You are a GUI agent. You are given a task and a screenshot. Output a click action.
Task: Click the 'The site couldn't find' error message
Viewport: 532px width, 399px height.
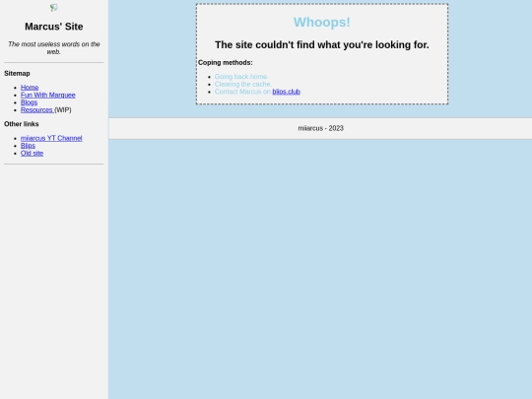(x=321, y=44)
